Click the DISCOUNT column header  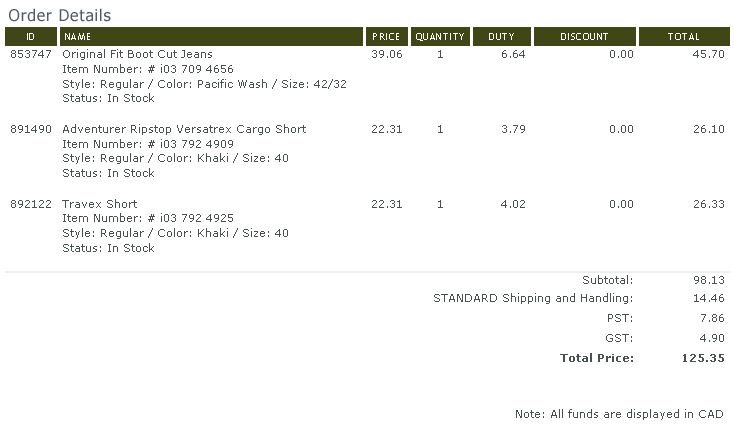pyautogui.click(x=585, y=37)
